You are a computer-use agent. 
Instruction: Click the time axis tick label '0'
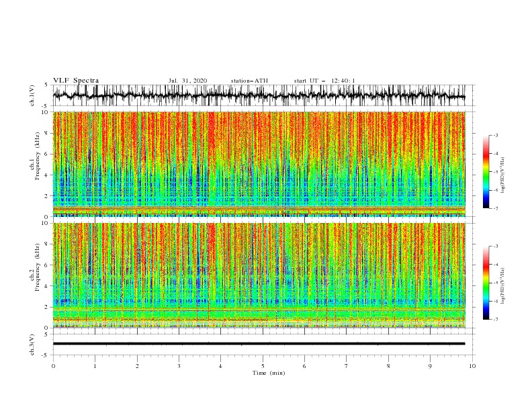(53, 366)
